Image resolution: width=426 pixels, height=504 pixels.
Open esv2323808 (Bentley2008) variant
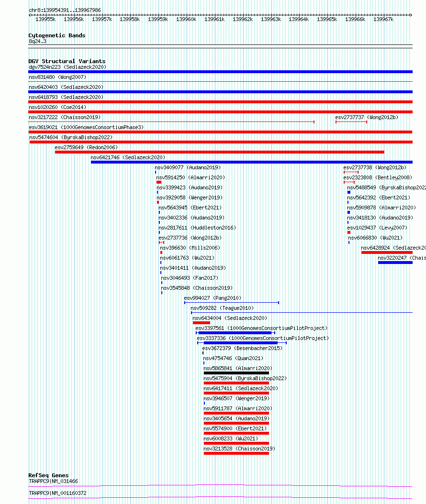[x=378, y=177]
